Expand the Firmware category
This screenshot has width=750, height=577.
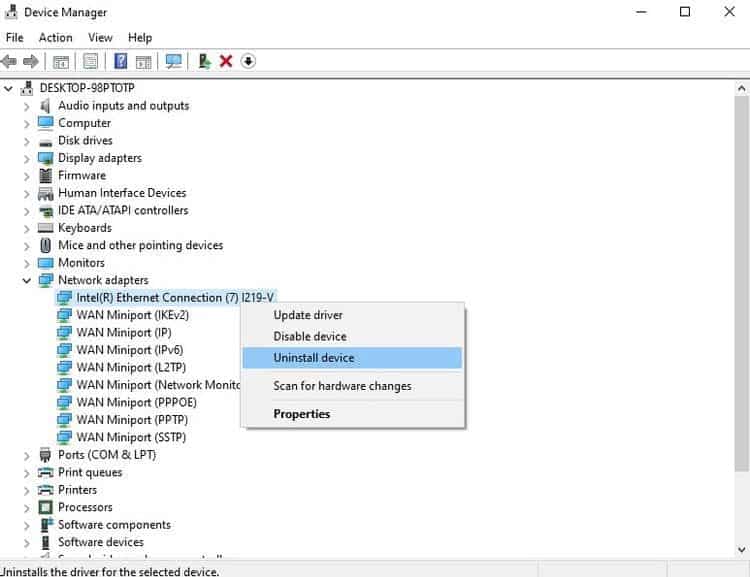coord(26,177)
